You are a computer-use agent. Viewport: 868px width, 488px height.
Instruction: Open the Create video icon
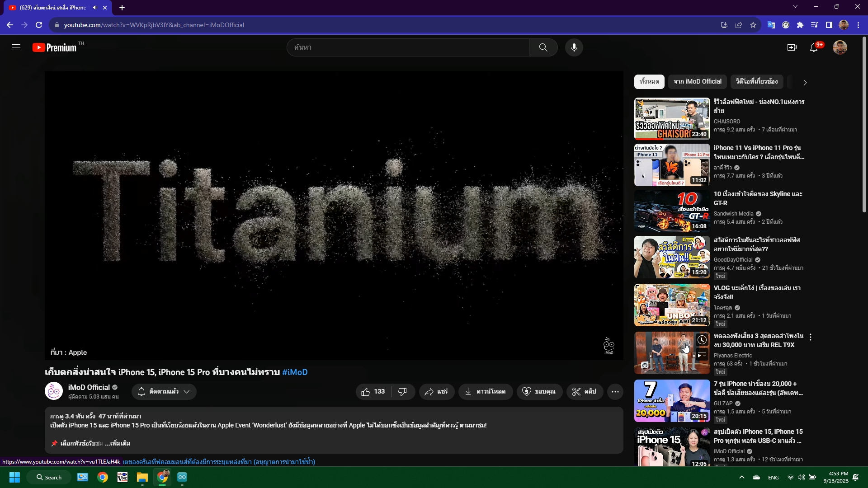coord(792,47)
